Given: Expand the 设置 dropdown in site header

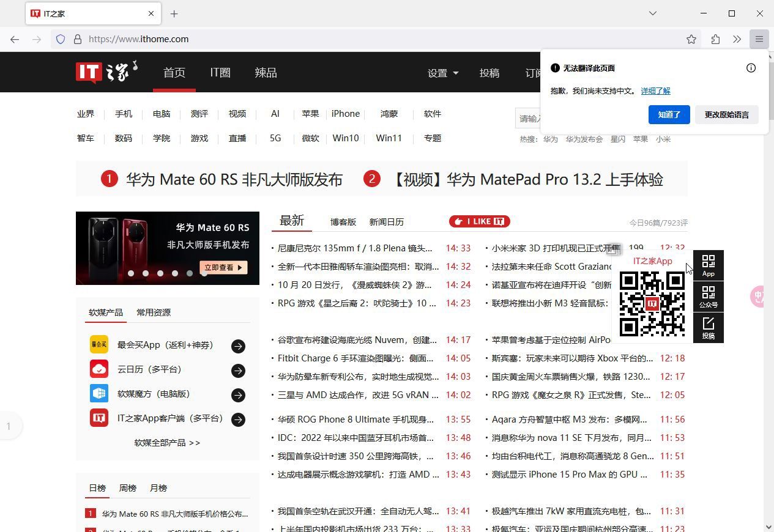Looking at the screenshot, I should (x=443, y=73).
